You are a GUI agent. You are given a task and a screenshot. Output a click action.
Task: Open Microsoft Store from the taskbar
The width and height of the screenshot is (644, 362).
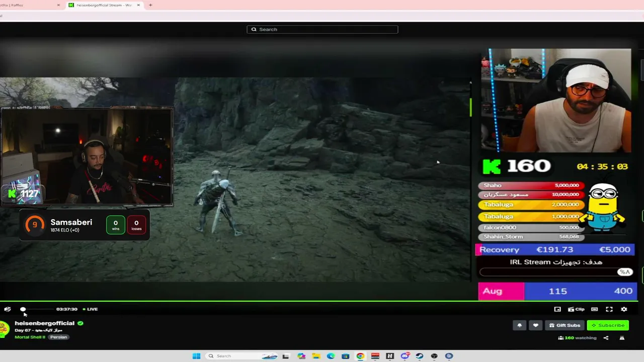pyautogui.click(x=345, y=356)
